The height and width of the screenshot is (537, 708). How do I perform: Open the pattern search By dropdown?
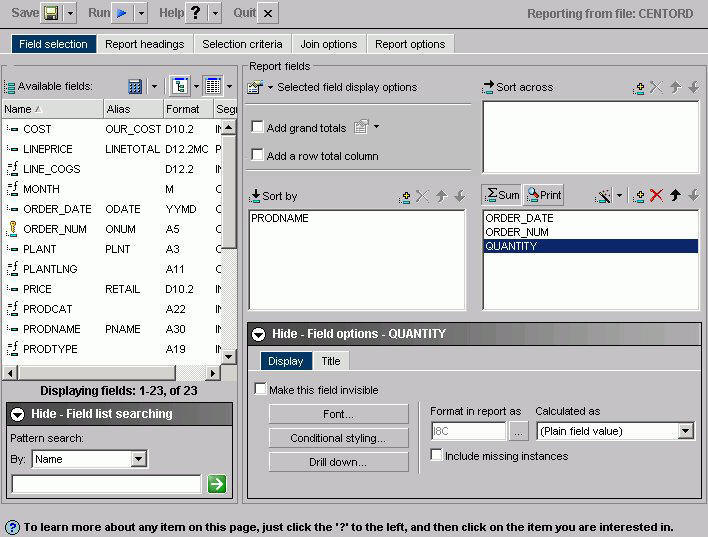click(139, 459)
